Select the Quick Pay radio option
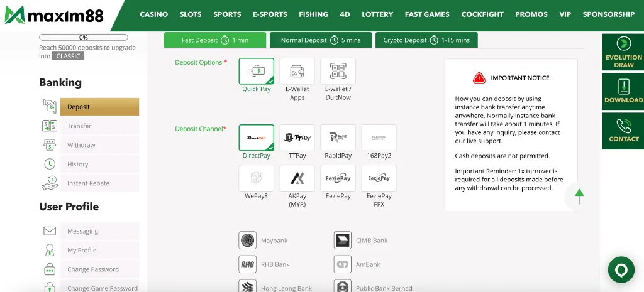Image resolution: width=644 pixels, height=292 pixels. 256,72
